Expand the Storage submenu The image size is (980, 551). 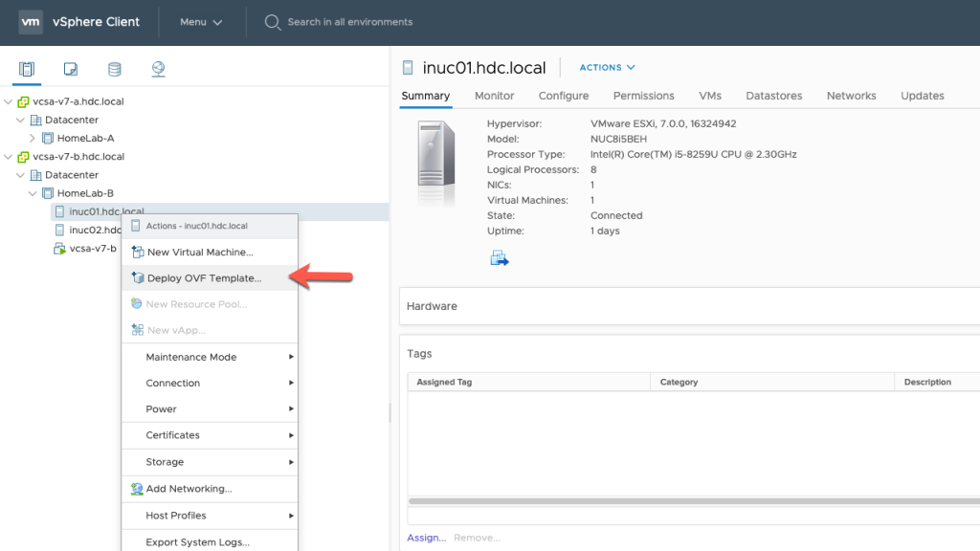pyautogui.click(x=210, y=462)
